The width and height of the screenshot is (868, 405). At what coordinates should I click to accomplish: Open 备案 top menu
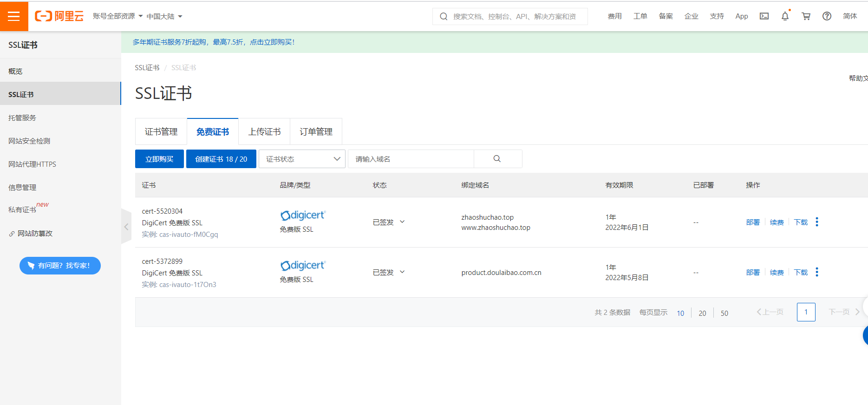[666, 16]
